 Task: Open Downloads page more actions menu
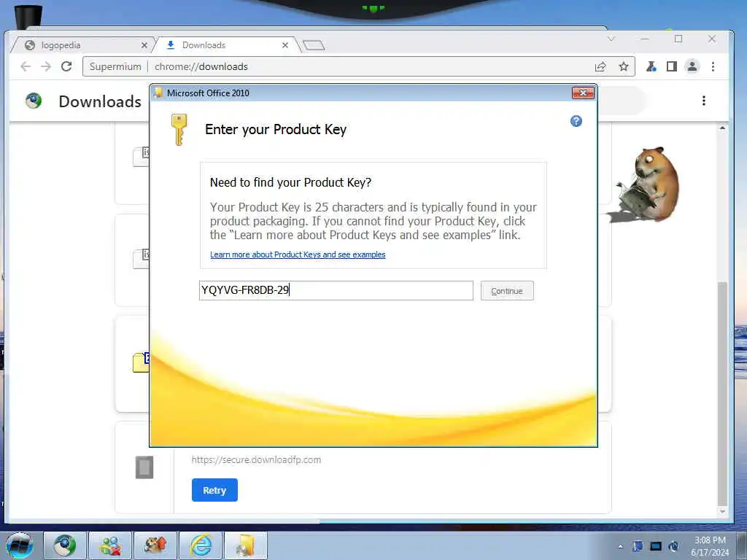704,101
